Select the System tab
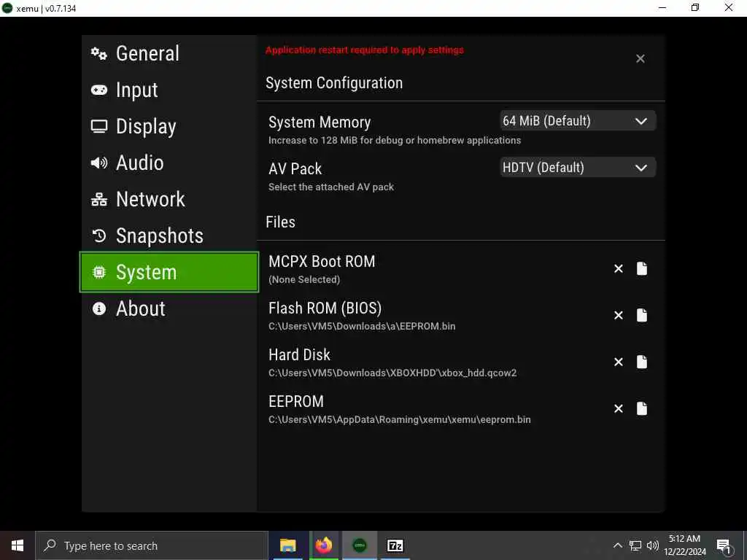Viewport: 747px width, 560px height. tap(169, 272)
